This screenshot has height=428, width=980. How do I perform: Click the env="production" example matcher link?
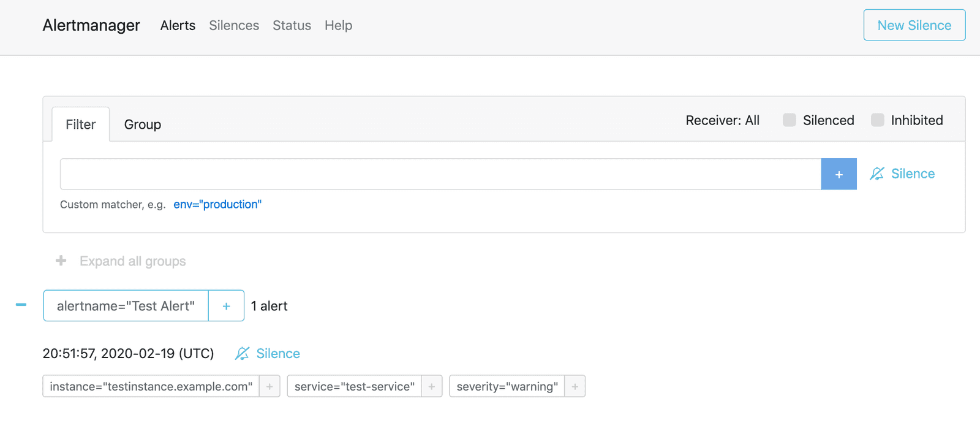[217, 205]
